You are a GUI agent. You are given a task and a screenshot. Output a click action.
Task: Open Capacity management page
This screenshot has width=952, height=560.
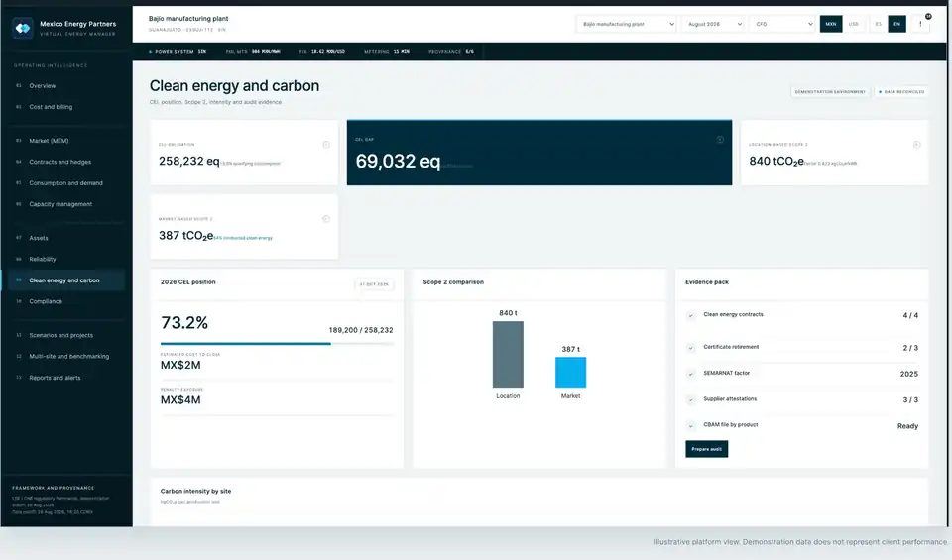tap(66, 204)
